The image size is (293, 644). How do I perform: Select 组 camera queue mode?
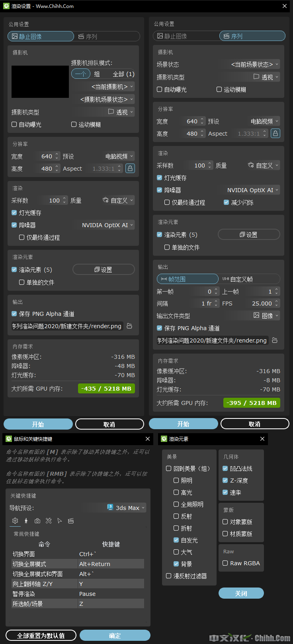[x=97, y=74]
